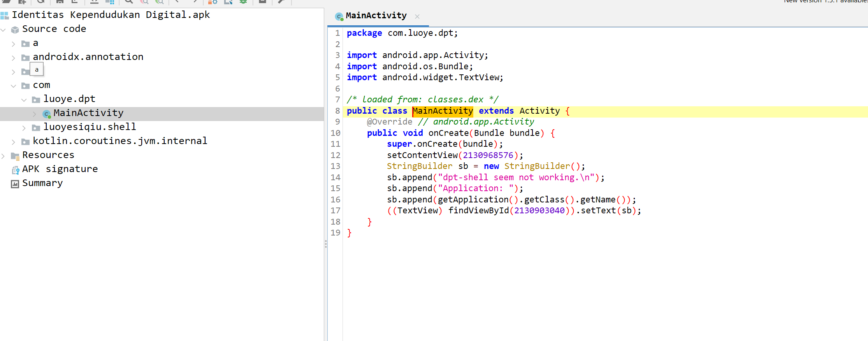Viewport: 868px width, 341px height.
Task: Click line number 8 in the gutter
Action: 337,111
